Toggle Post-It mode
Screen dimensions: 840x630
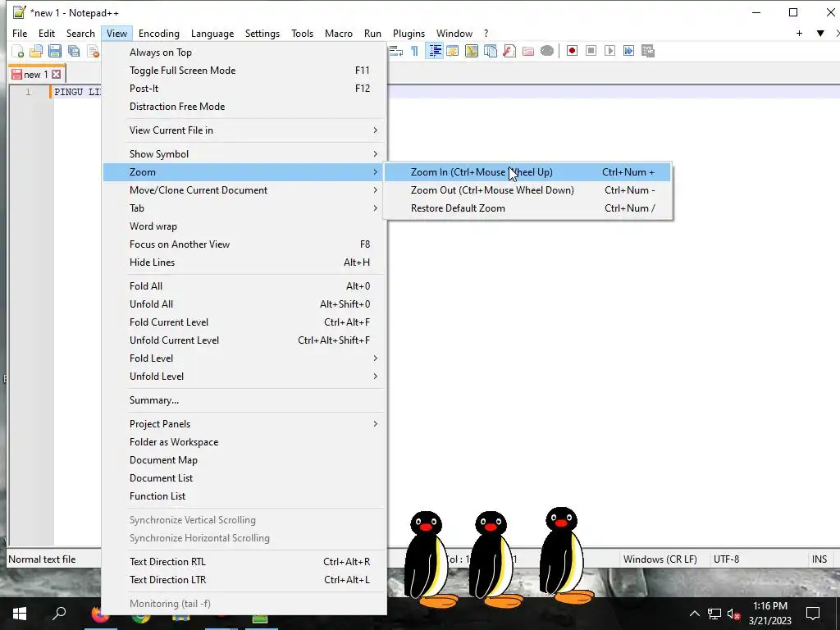[x=244, y=89]
